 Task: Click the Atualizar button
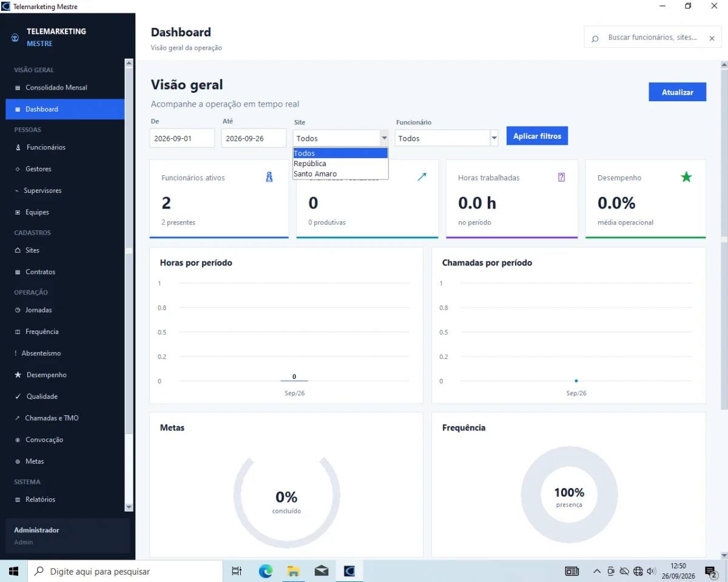coord(677,92)
